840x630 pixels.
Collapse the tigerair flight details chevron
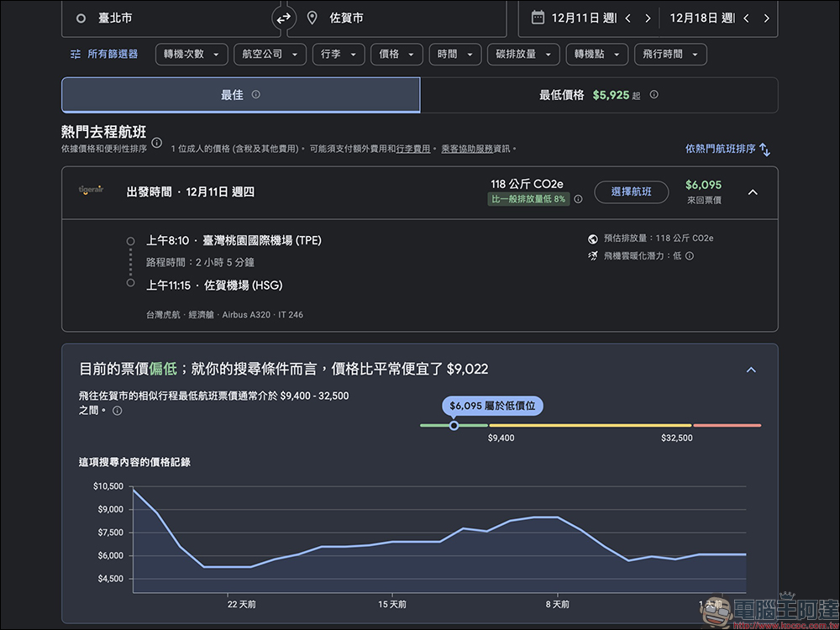click(x=753, y=192)
